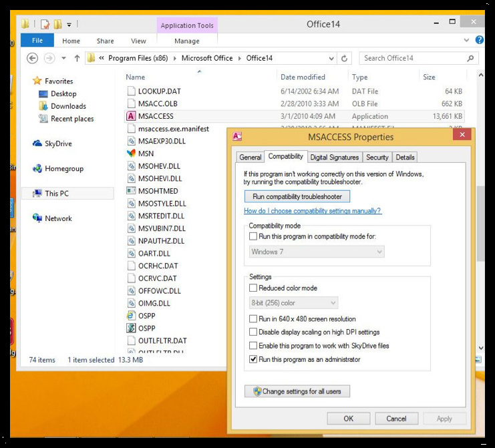
Task: Show hidden breadcrumb path chevrons
Action: (x=102, y=58)
